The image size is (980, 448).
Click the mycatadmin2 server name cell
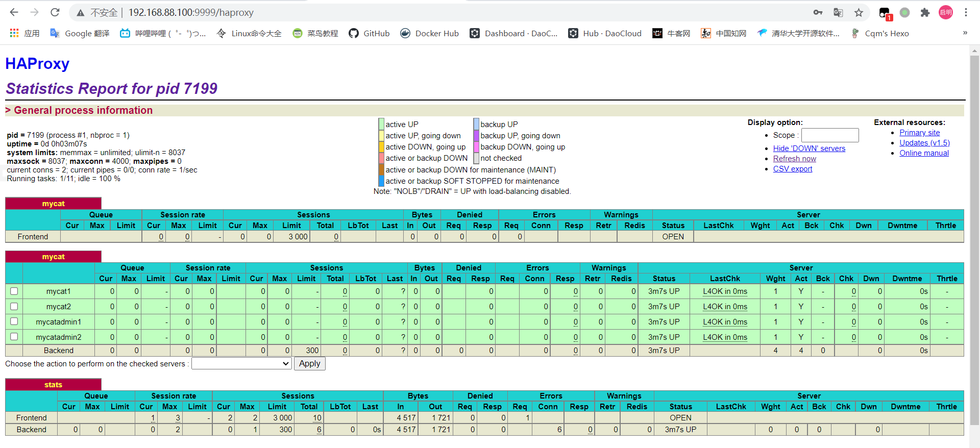59,337
